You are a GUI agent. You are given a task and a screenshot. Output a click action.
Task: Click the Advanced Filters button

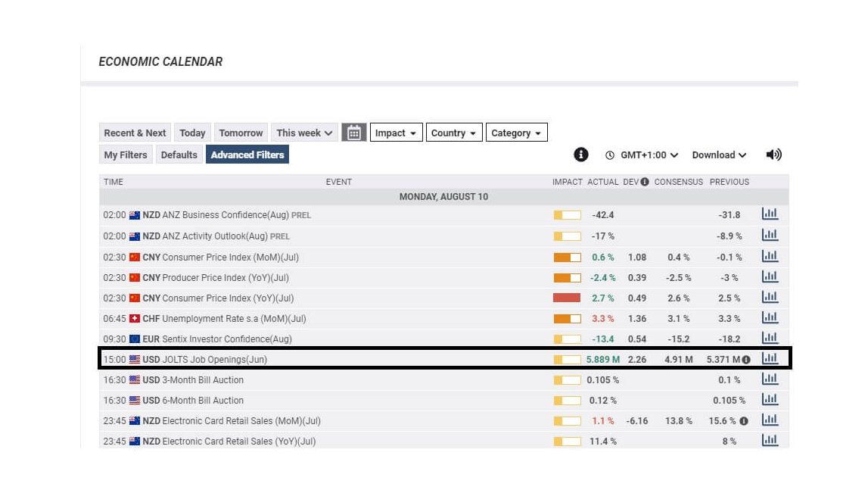[x=247, y=154]
